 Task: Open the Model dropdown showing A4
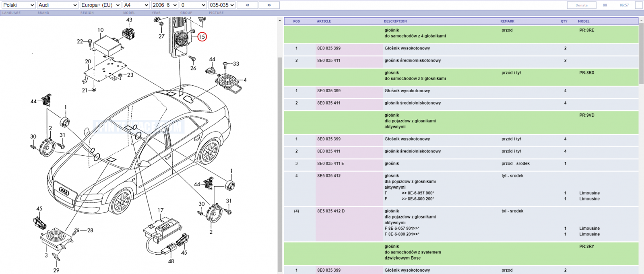[x=136, y=5]
